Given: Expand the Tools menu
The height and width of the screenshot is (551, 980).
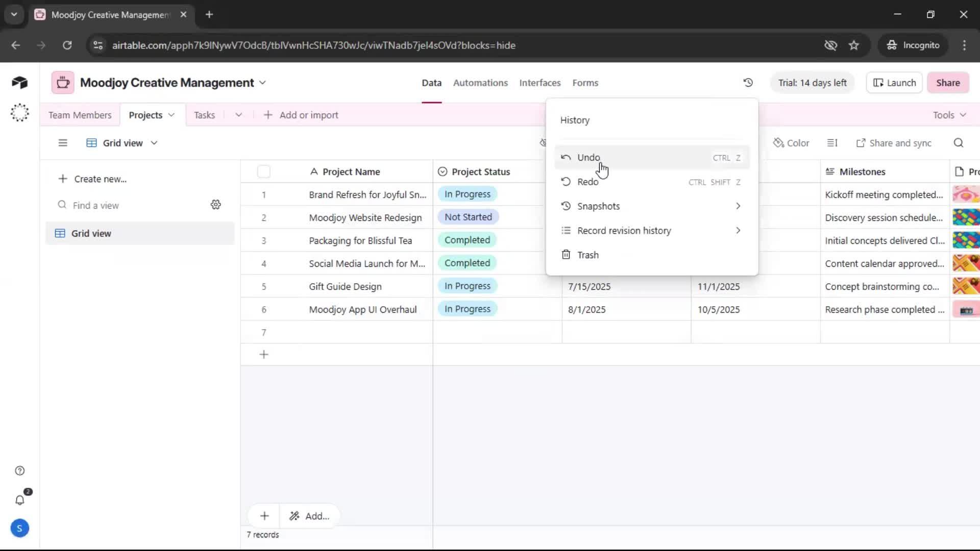Looking at the screenshot, I should pos(949,115).
